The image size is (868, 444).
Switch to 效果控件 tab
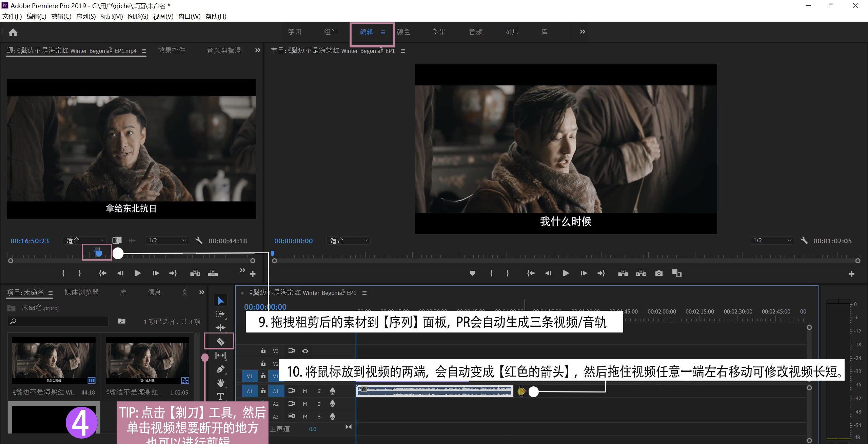tap(172, 50)
